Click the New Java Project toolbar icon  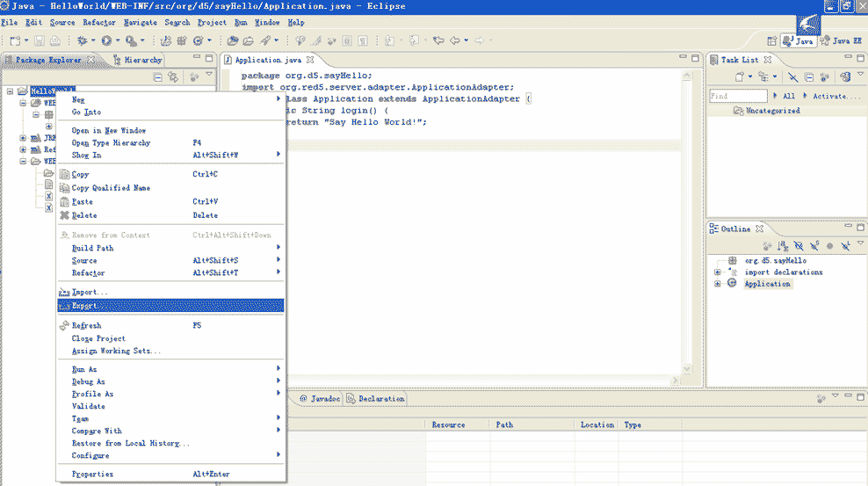[165, 40]
